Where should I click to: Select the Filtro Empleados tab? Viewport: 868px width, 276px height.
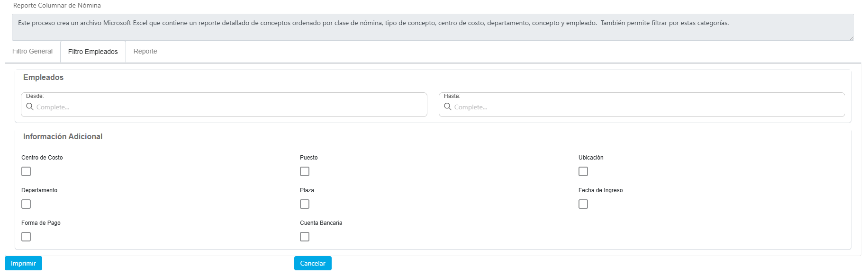tap(93, 52)
